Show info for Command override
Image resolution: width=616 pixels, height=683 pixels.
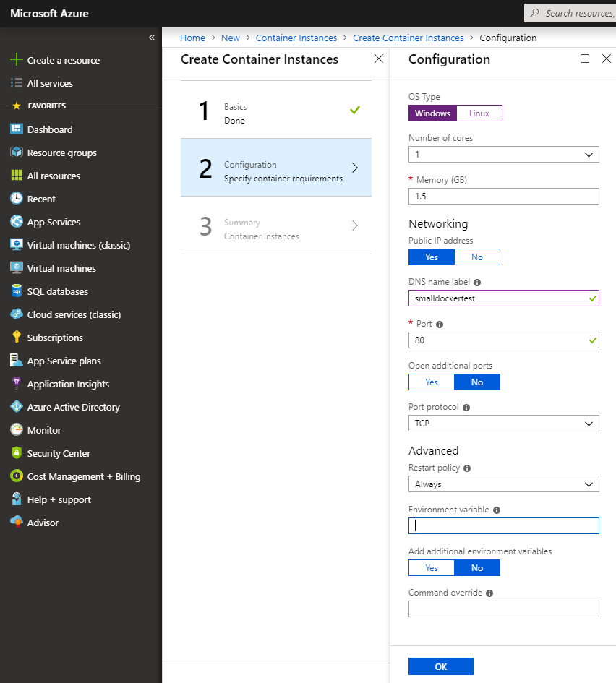coord(489,593)
